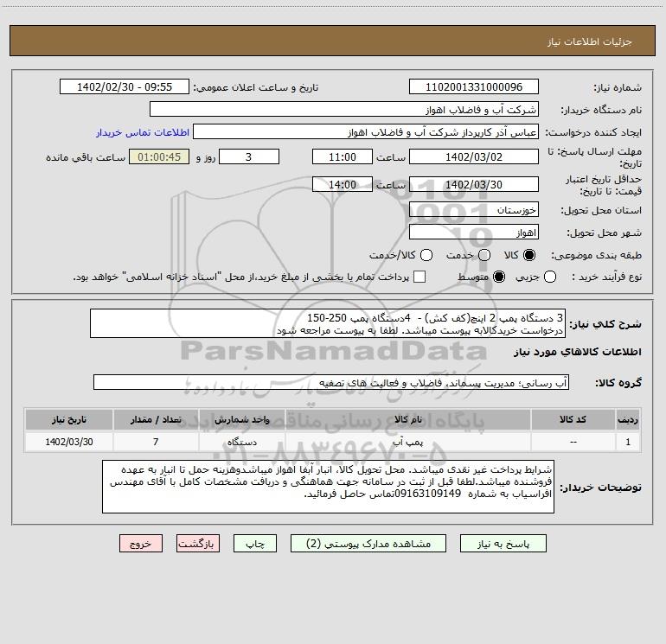
Task: Select the خدمت radio button
Action: [x=484, y=255]
